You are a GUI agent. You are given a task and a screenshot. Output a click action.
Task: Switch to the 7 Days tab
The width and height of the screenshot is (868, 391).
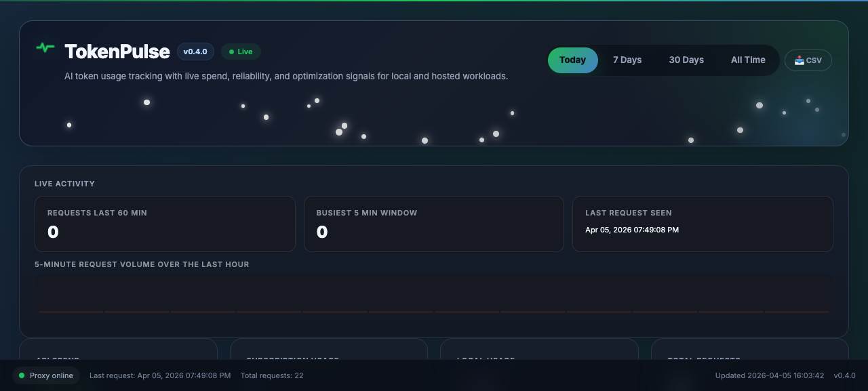pos(627,60)
